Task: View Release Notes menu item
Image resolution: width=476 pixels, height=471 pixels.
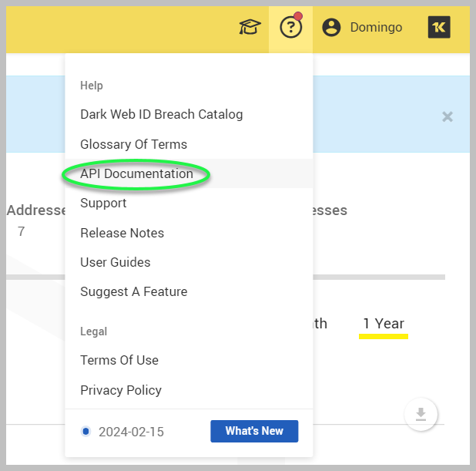Action: click(122, 233)
